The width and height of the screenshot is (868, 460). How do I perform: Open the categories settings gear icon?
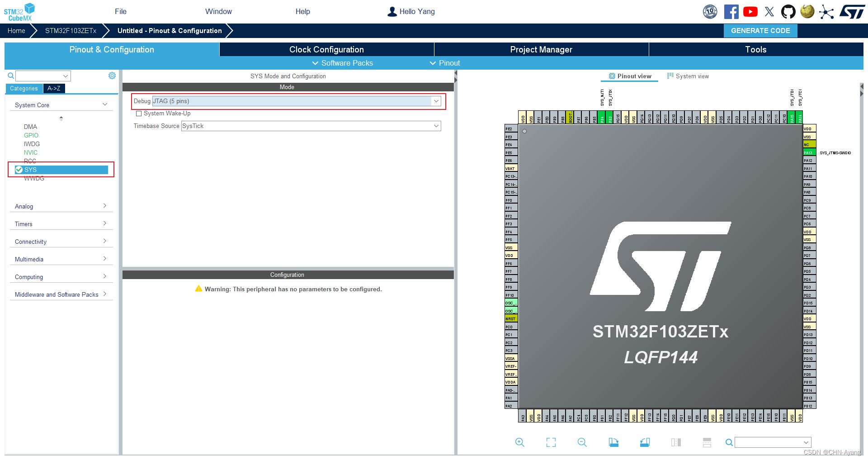pos(112,76)
